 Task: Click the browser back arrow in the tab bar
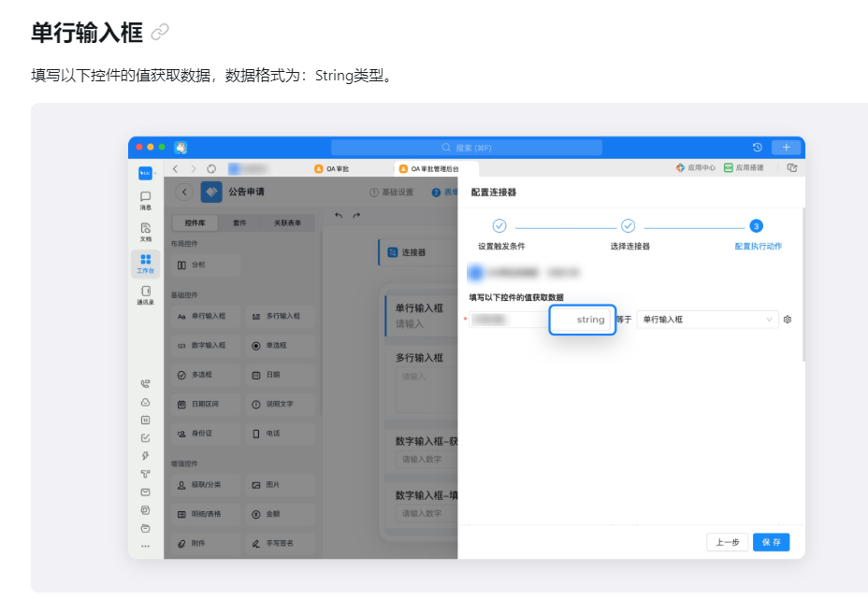coord(176,168)
